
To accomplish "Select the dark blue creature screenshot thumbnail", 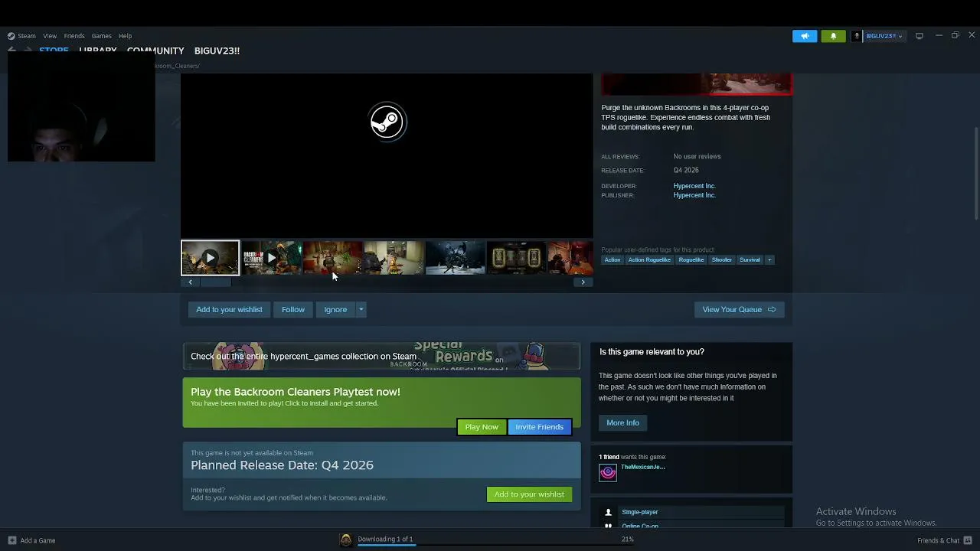I will (x=455, y=258).
